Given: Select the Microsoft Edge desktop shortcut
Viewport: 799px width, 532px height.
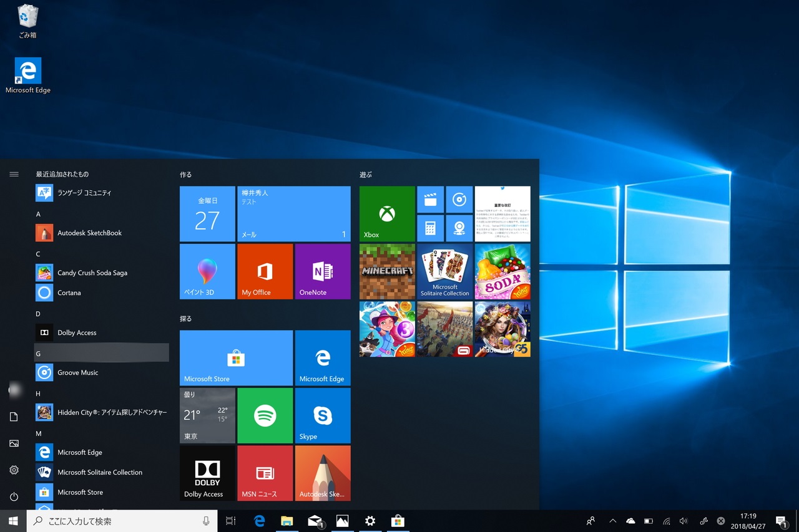Looking at the screenshot, I should pos(28,75).
